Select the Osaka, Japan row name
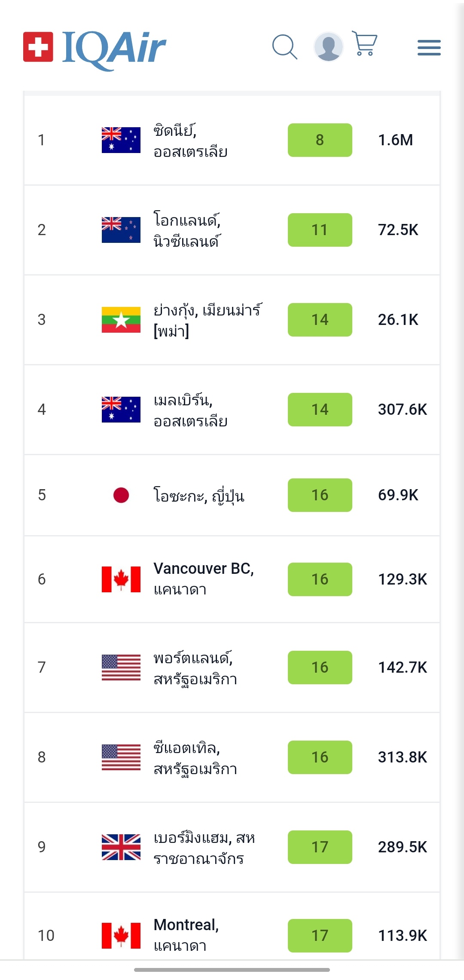 pos(199,496)
